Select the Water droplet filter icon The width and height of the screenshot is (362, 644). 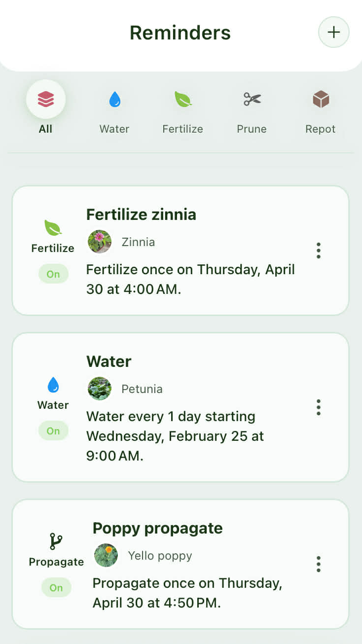[114, 100]
